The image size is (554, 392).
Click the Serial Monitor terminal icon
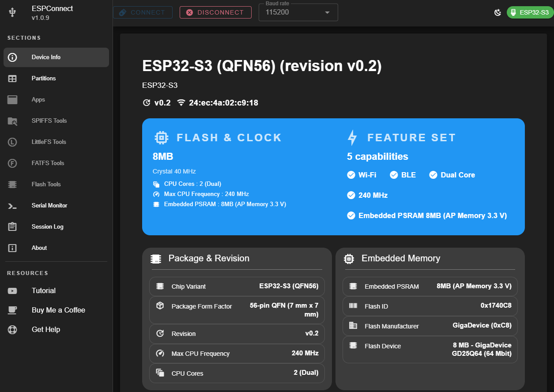click(12, 206)
